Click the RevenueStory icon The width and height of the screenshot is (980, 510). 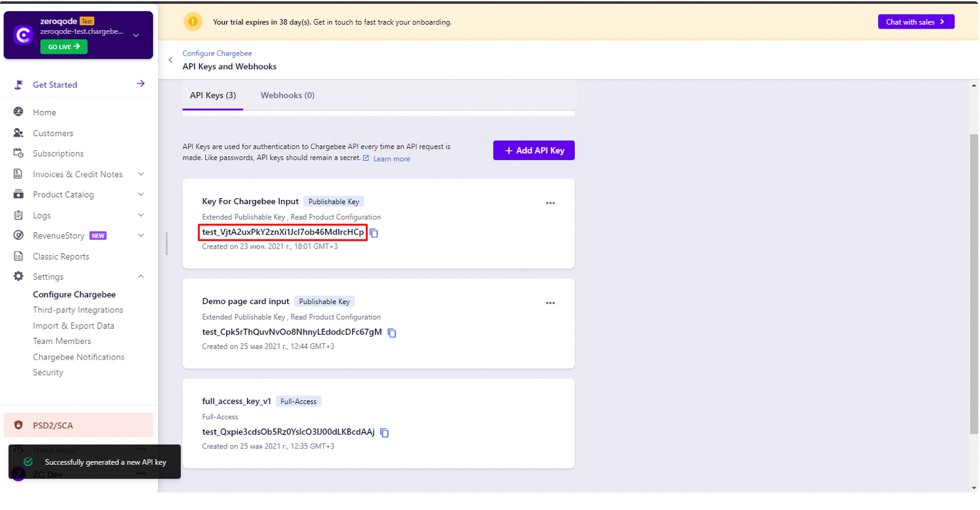point(18,235)
